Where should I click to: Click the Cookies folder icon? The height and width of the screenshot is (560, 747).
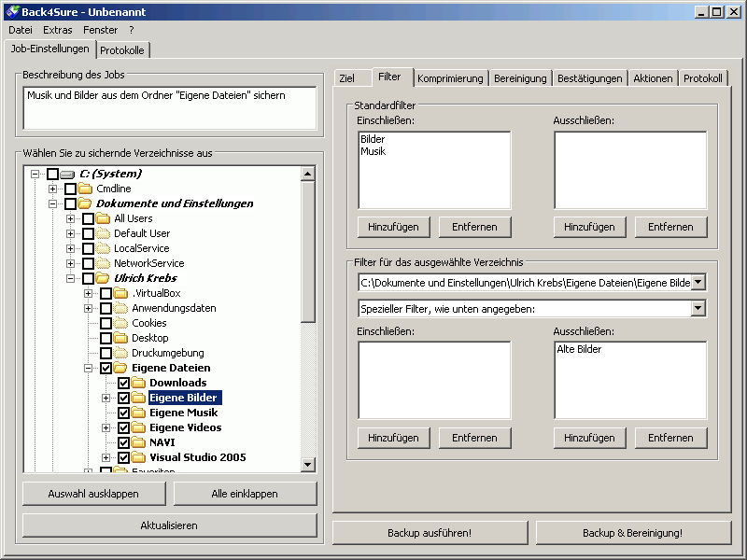120,323
